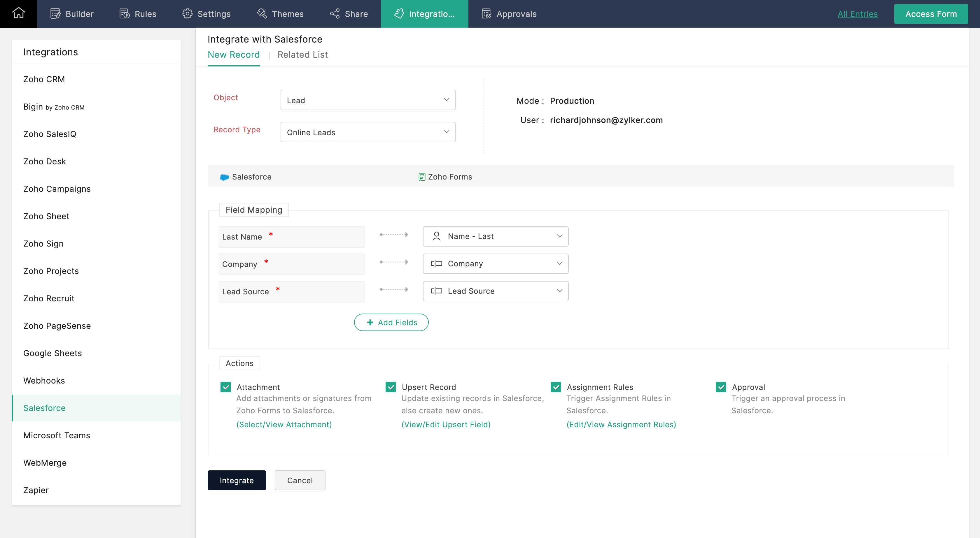Click the Themes brush icon
This screenshot has height=538, width=980.
point(262,14)
